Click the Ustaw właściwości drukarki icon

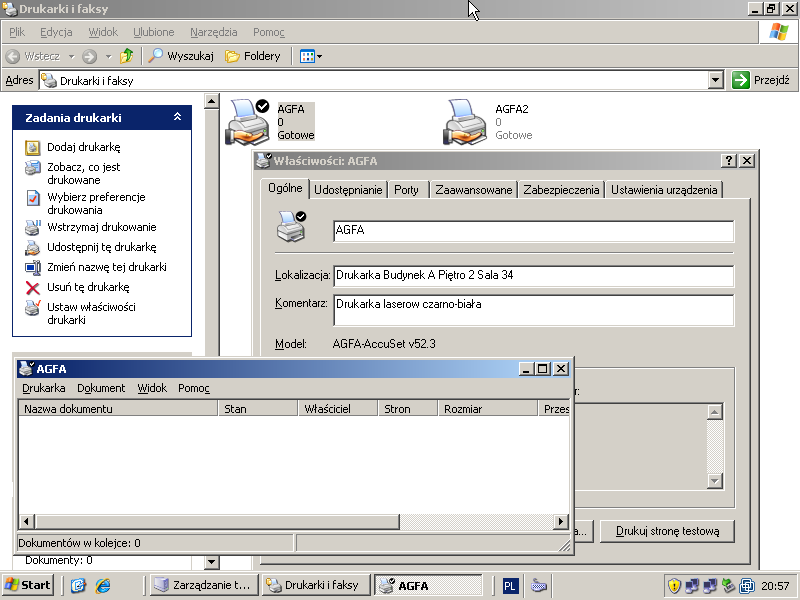(x=33, y=308)
